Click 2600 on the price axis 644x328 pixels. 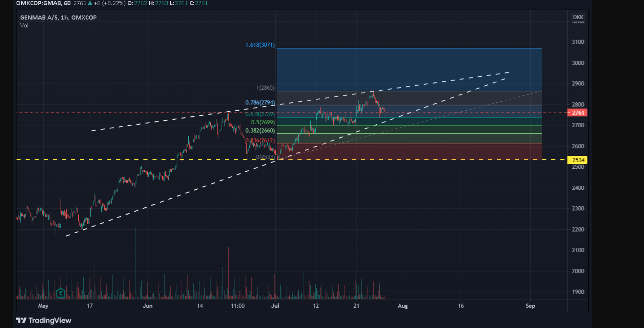pos(578,146)
